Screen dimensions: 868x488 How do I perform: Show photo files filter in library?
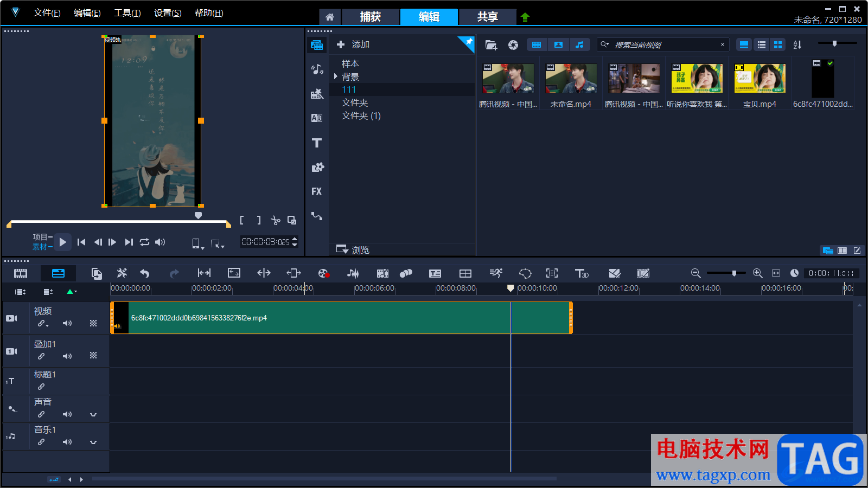558,44
